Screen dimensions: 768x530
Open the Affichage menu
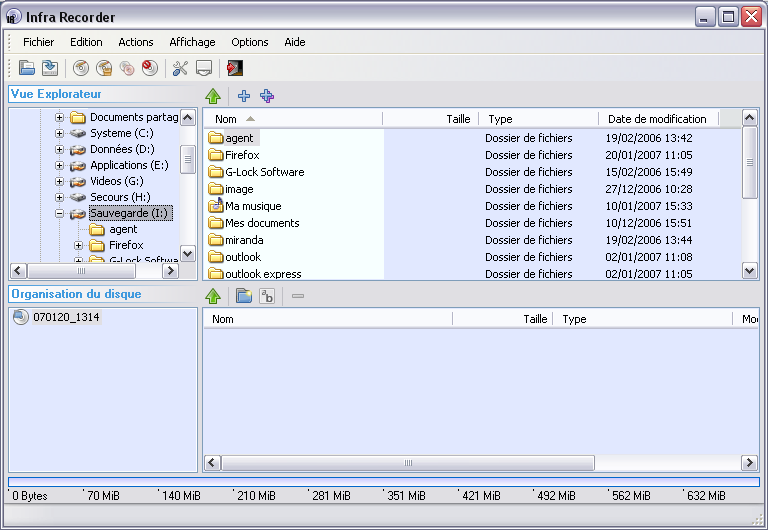click(192, 42)
